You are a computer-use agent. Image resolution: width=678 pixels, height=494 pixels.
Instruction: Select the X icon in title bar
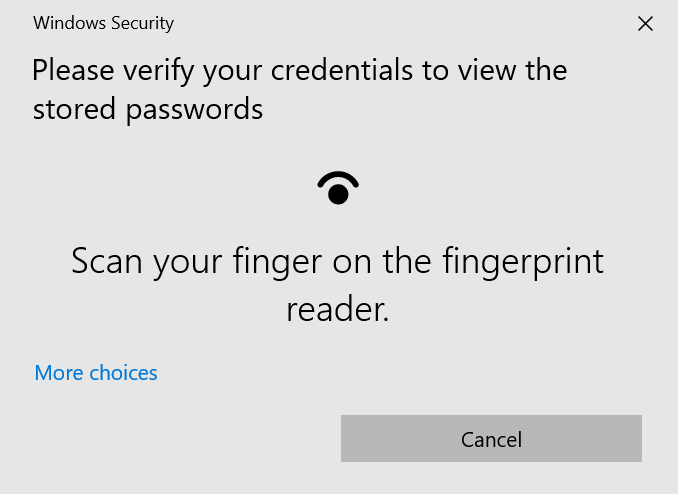(x=645, y=24)
